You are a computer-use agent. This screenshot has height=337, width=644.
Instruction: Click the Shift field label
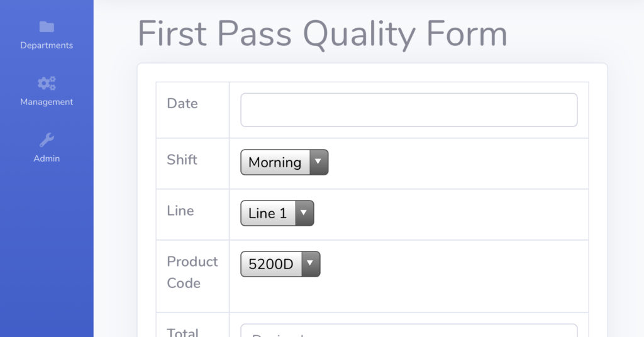click(182, 160)
